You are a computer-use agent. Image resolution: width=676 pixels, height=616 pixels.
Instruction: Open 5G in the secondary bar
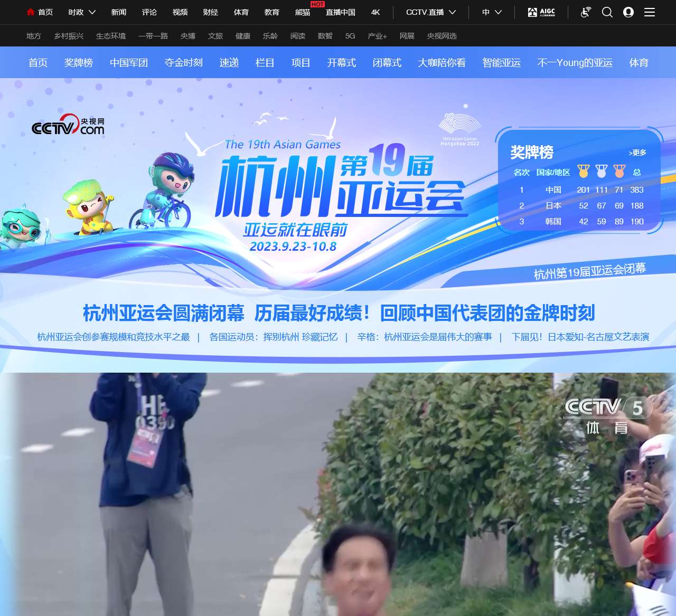[350, 36]
